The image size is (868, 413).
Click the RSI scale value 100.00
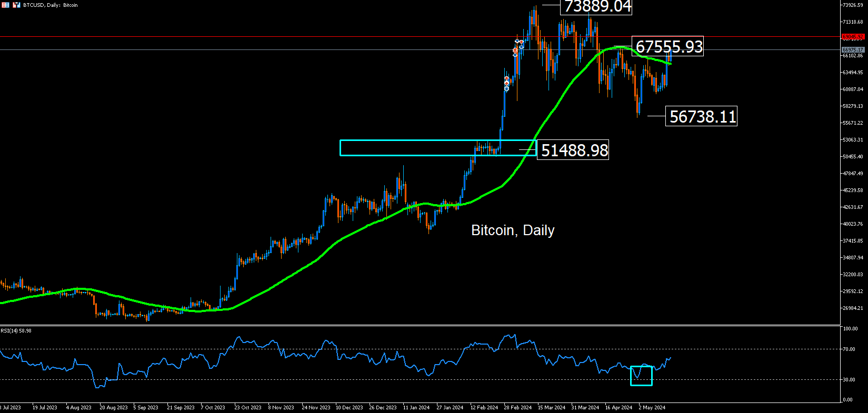pyautogui.click(x=851, y=329)
